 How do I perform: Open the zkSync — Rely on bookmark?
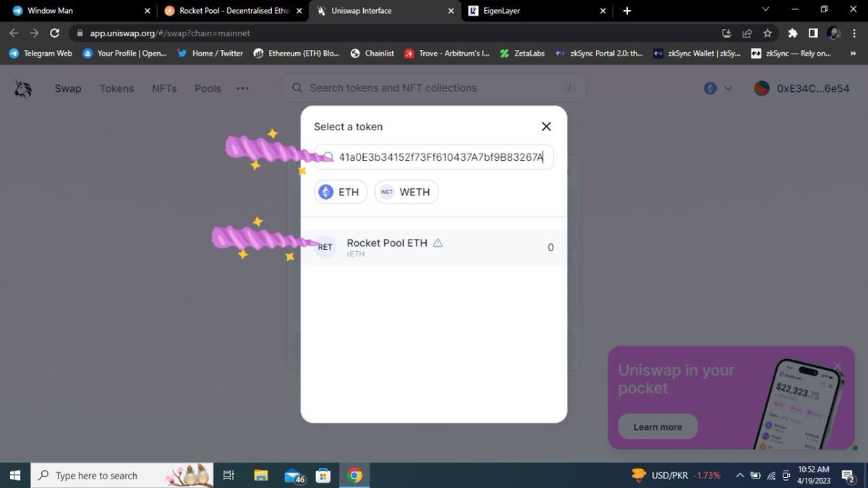click(x=791, y=53)
